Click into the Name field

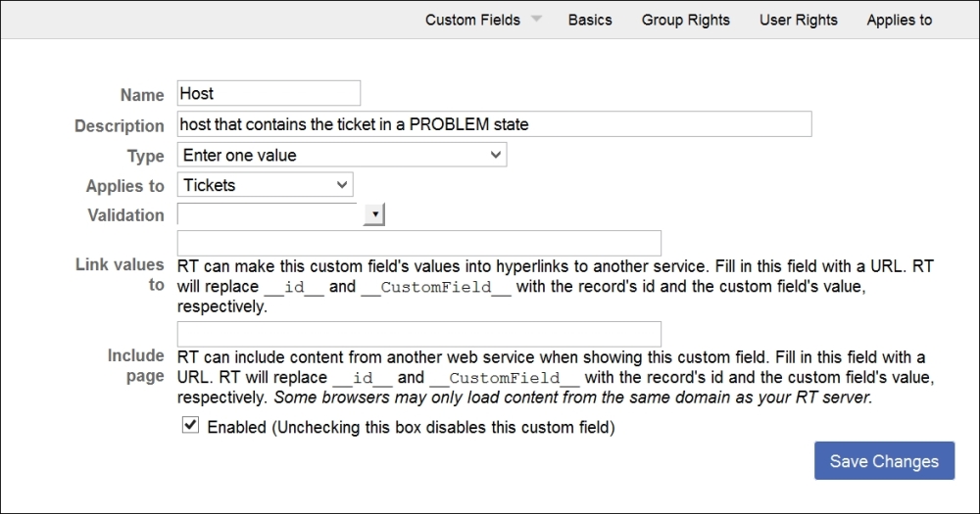[269, 94]
